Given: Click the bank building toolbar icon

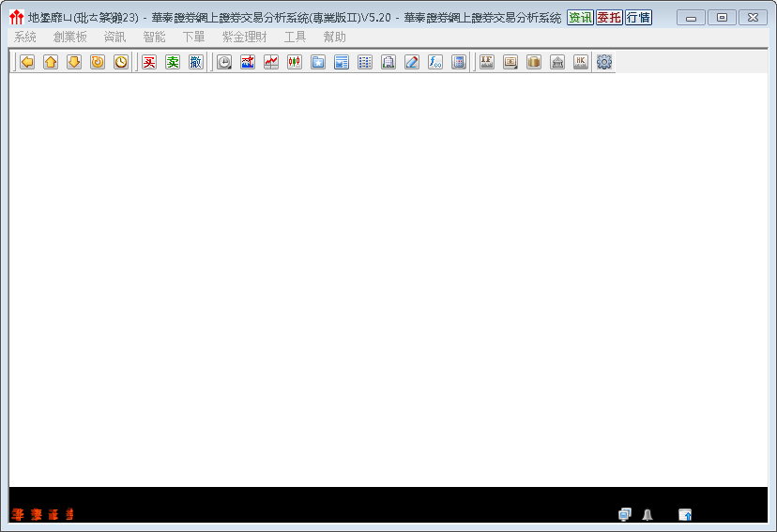Looking at the screenshot, I should pyautogui.click(x=557, y=62).
